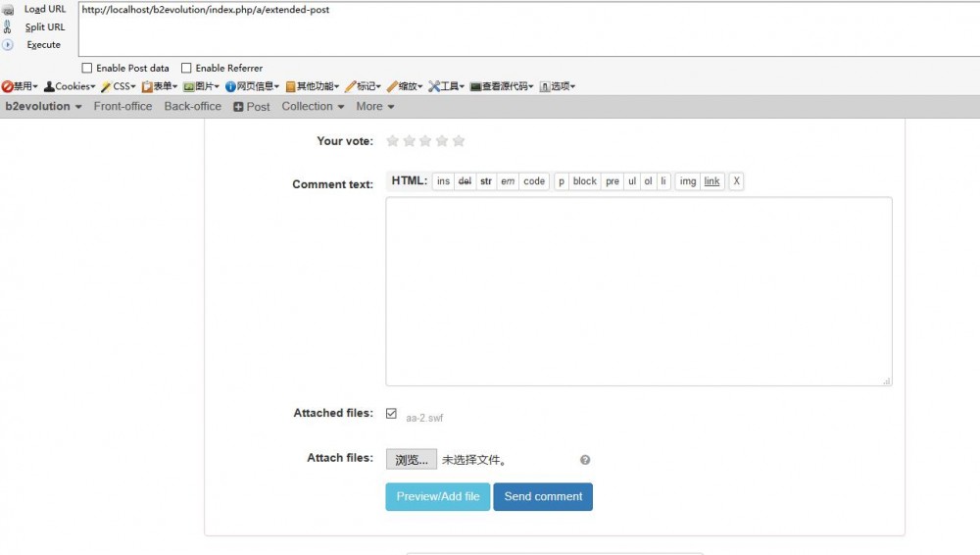Click the Load URL label
The width and height of the screenshot is (980, 555).
click(x=45, y=10)
